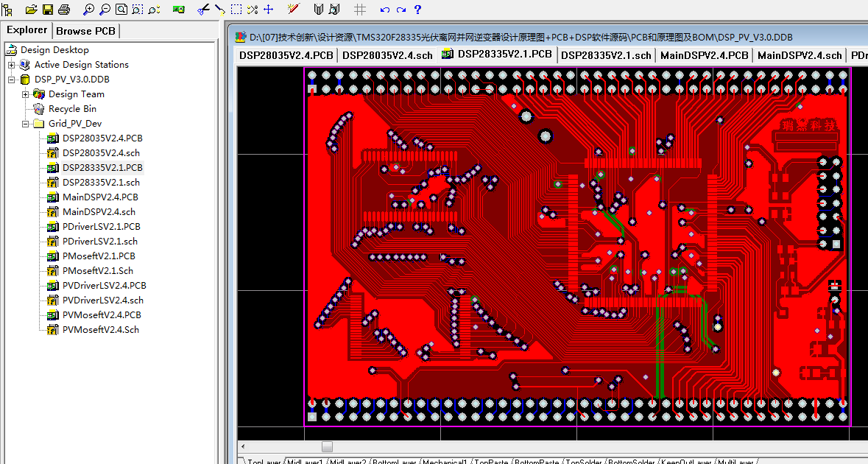Click the Print icon in toolbar
868x464 pixels.
(x=64, y=10)
